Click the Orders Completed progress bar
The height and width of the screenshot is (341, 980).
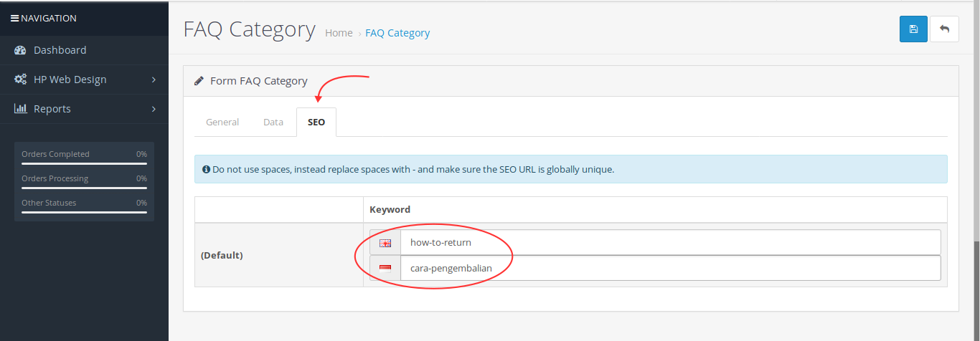pyautogui.click(x=84, y=163)
